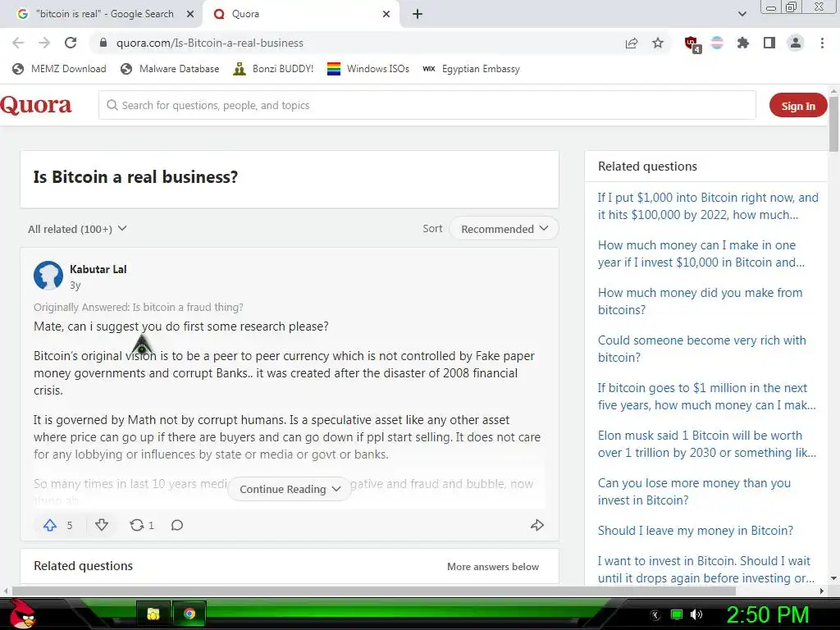Click the share arrow on the answer
The height and width of the screenshot is (630, 840).
537,525
